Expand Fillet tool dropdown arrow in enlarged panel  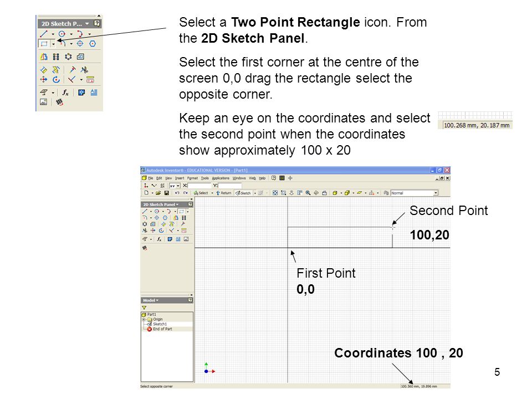click(71, 44)
